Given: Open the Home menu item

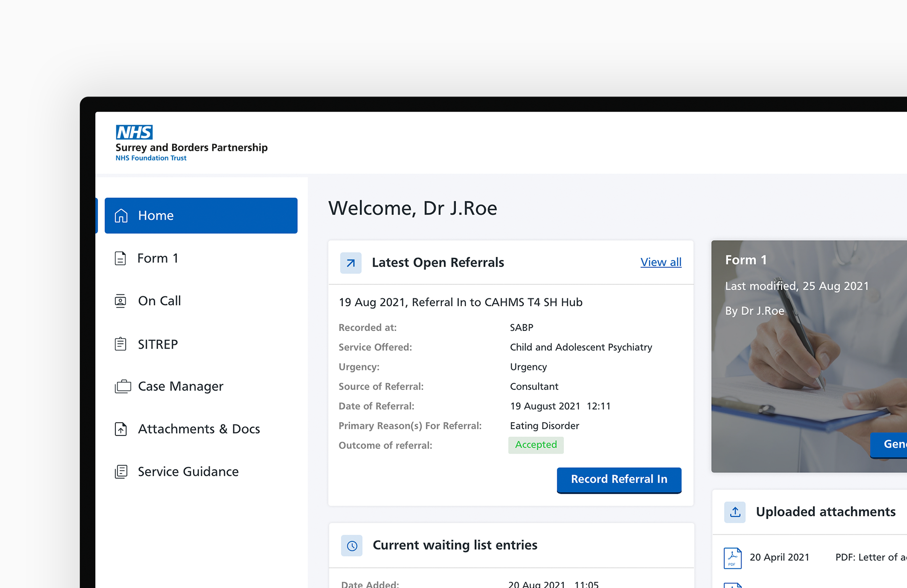Looking at the screenshot, I should point(201,215).
